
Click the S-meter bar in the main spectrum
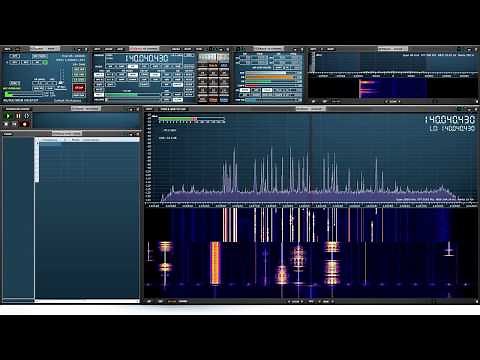click(x=192, y=119)
